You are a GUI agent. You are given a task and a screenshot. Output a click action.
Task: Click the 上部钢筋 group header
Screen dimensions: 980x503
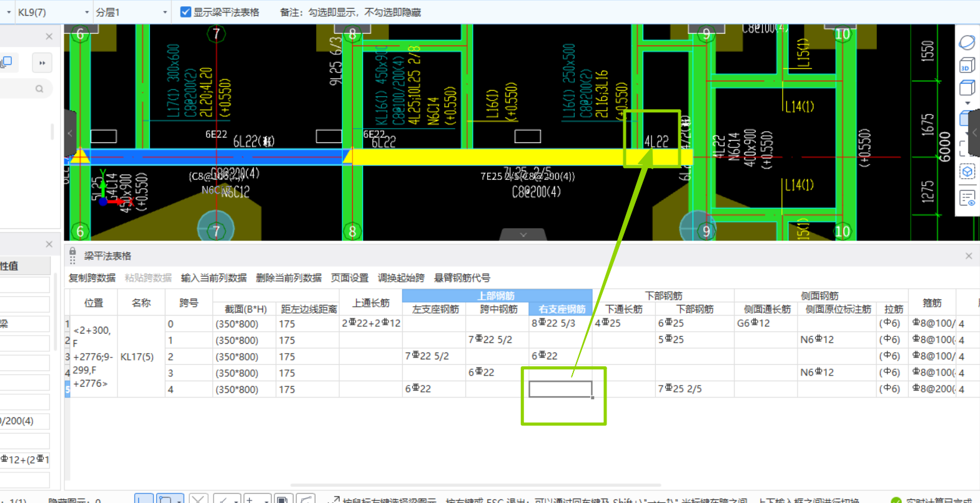(x=497, y=296)
